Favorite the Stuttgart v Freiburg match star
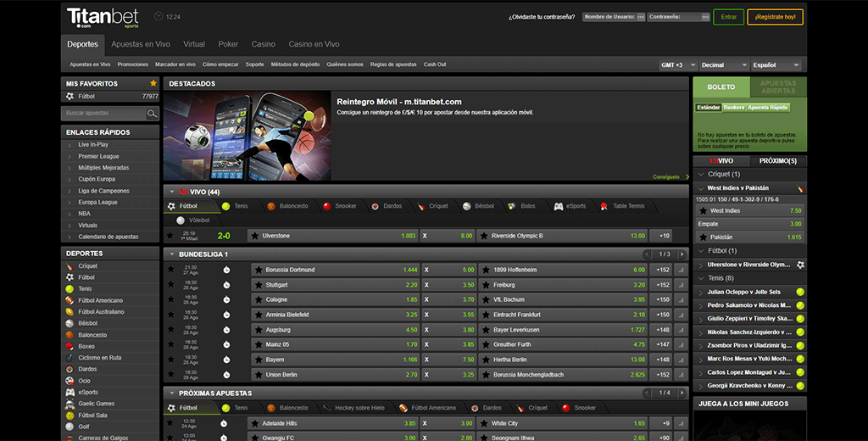Viewport: 868px width, 441px height. [171, 285]
